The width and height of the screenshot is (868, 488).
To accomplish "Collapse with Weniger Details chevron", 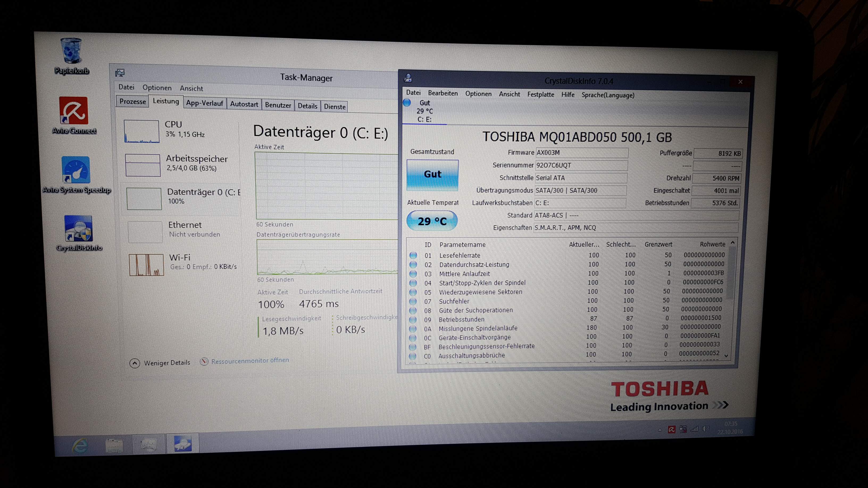I will 135,363.
